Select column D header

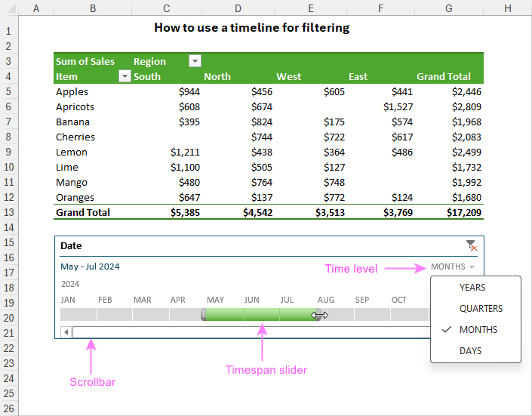tap(238, 8)
